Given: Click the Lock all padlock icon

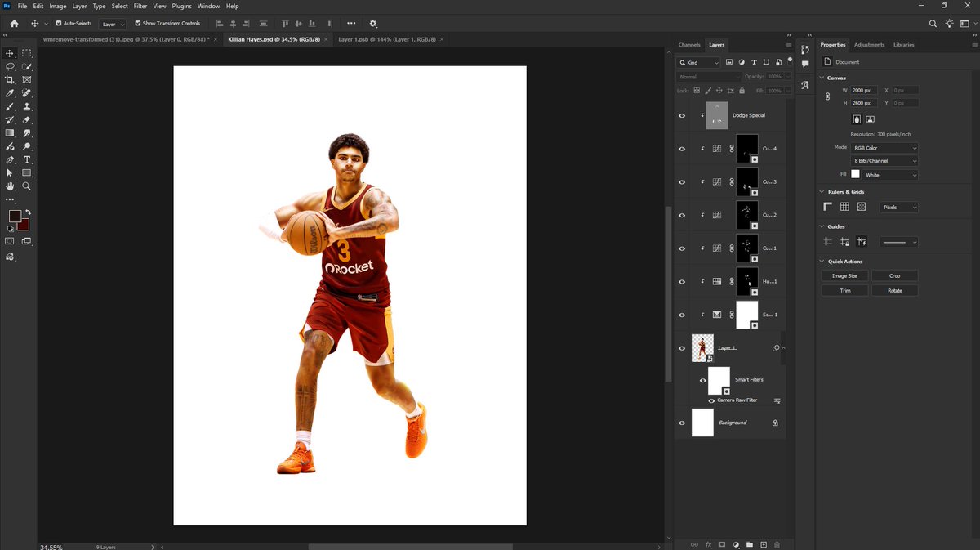Looking at the screenshot, I should 740,90.
